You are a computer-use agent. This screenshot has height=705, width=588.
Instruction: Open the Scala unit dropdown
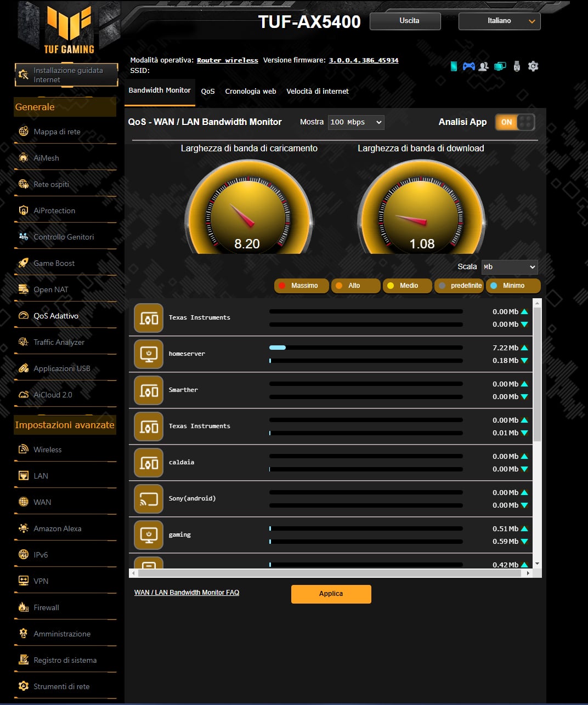[x=510, y=267]
